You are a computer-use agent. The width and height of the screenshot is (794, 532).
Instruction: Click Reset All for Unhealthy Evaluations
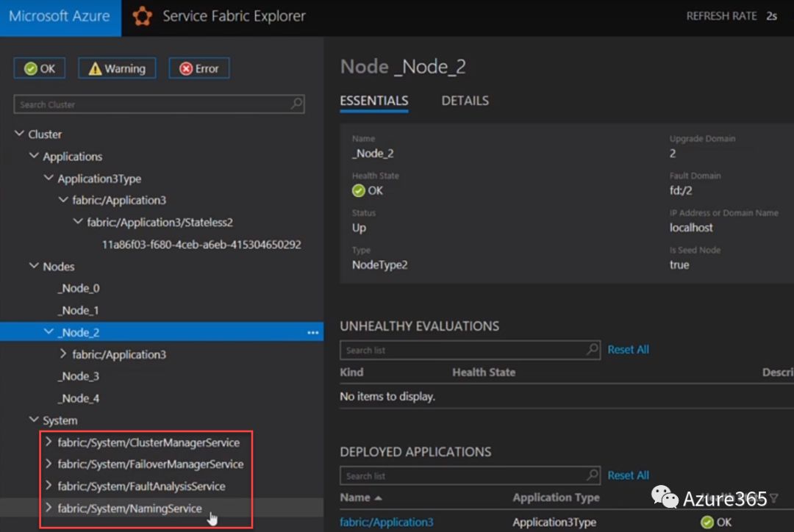coord(628,350)
